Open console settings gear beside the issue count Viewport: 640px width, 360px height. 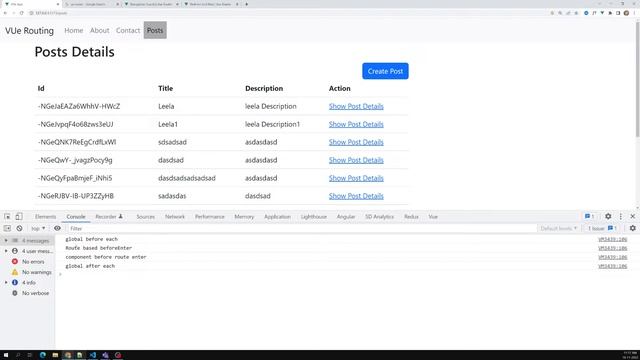click(633, 228)
